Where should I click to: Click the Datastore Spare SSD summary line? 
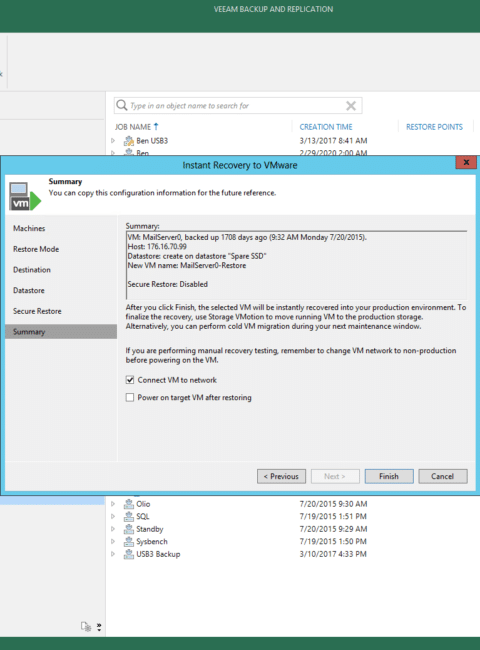197,256
